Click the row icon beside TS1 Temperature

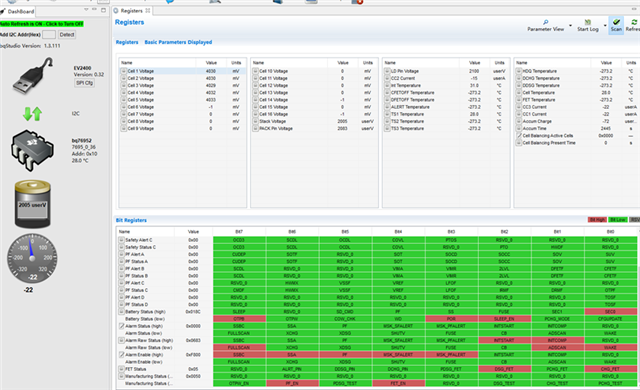point(387,114)
